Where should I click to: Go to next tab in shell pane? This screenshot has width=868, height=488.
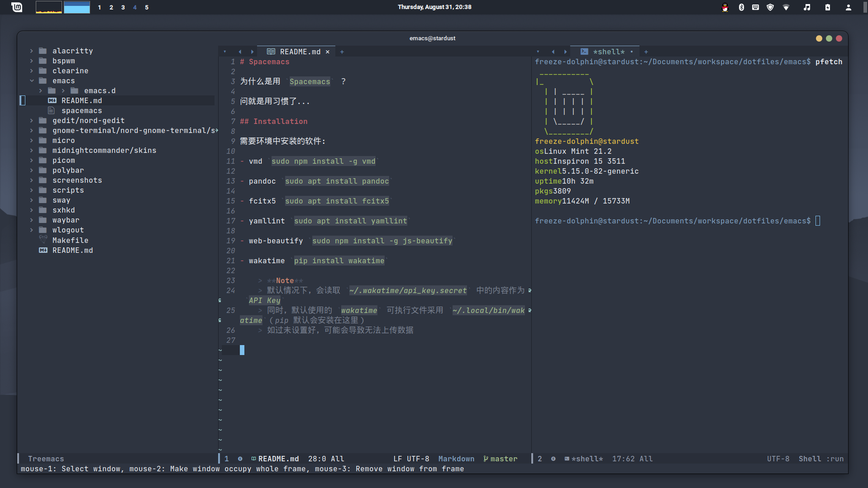pyautogui.click(x=565, y=52)
